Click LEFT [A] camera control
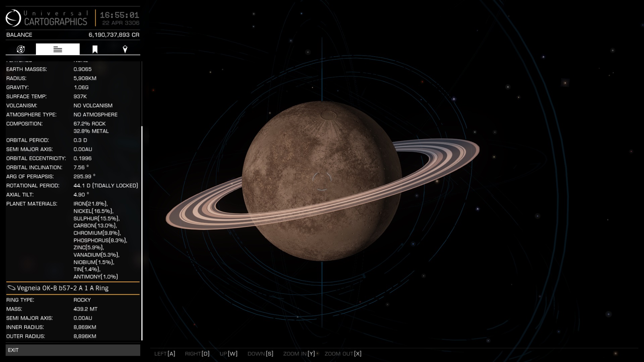The image size is (644, 362). pyautogui.click(x=165, y=354)
